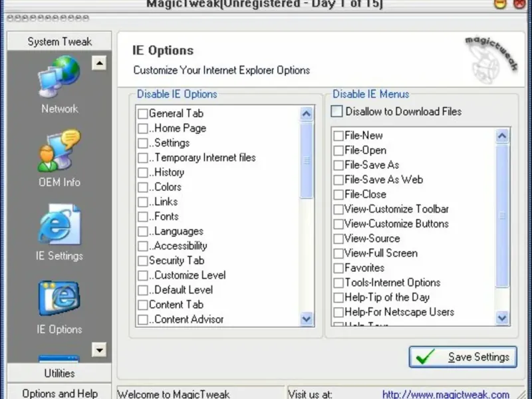The width and height of the screenshot is (532, 399).
Task: Check the ..Accessibility option
Action: [x=143, y=246]
